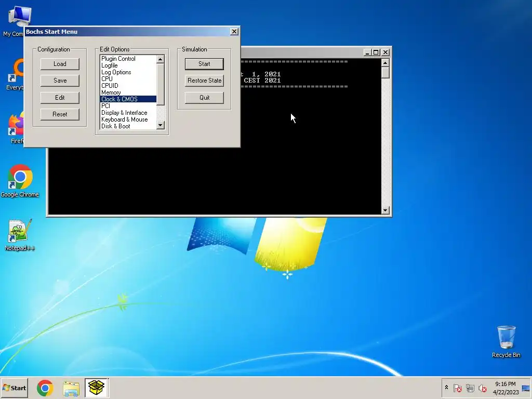
Task: Click console window scroll-down arrow
Action: tap(385, 210)
